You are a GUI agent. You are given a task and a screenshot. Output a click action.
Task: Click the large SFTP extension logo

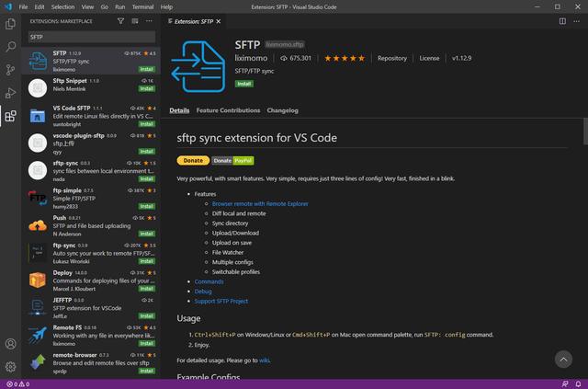pos(198,67)
